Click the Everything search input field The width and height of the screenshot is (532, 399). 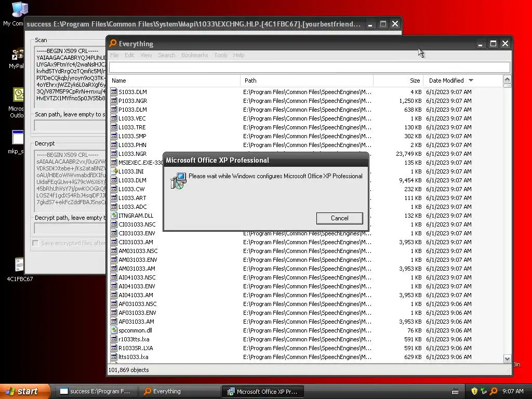tap(309, 67)
